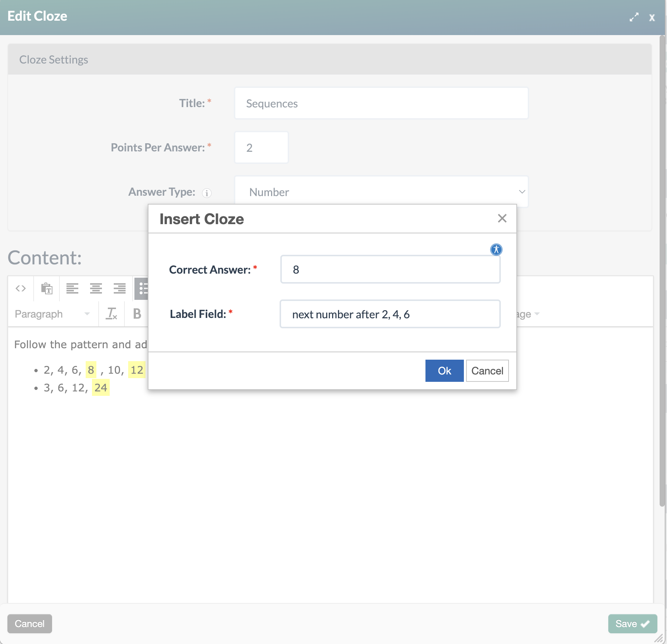Grab the resize handle at bottom corner
Screen dimensions: 667x644
point(659,638)
